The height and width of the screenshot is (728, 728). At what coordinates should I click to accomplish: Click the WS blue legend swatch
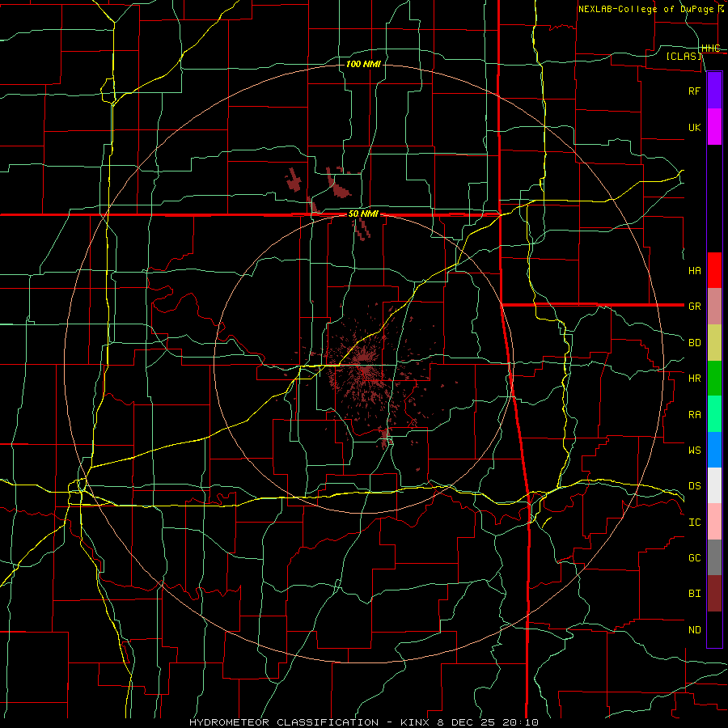tap(714, 450)
